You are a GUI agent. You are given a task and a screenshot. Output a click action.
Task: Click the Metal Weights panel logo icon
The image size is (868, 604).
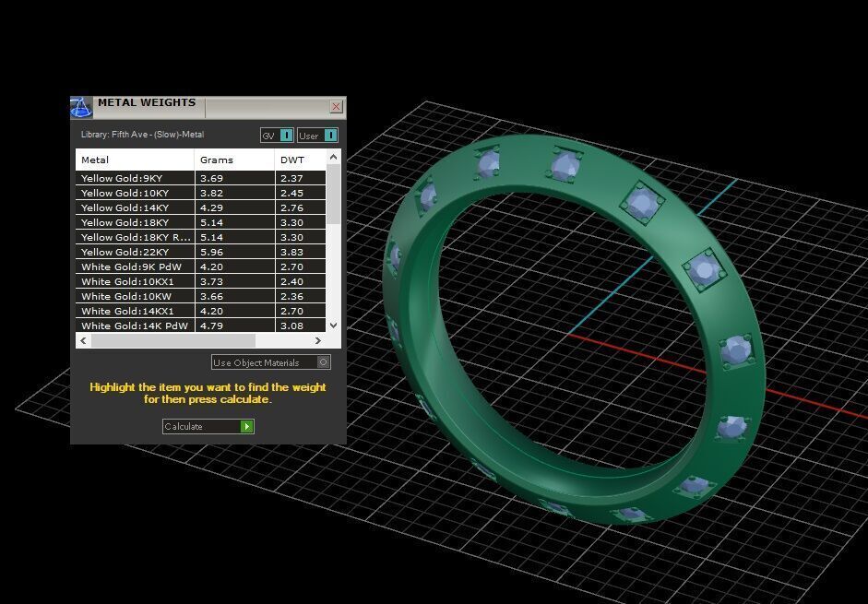(x=81, y=107)
